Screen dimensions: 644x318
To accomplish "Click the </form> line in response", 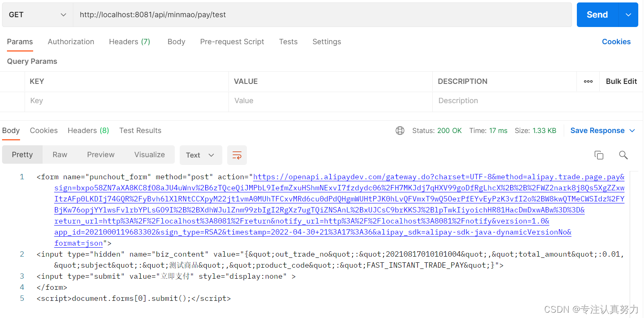I will coord(52,287).
